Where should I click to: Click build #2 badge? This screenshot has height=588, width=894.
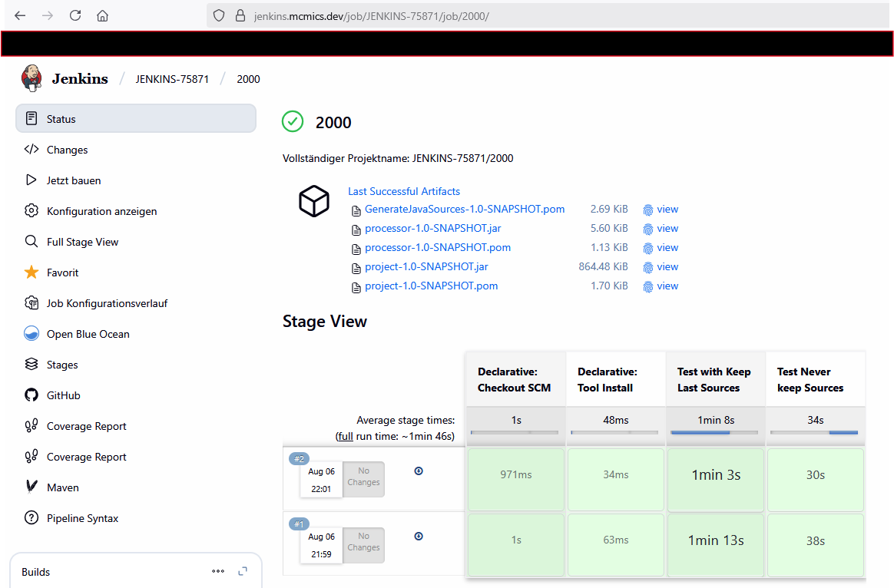point(299,459)
